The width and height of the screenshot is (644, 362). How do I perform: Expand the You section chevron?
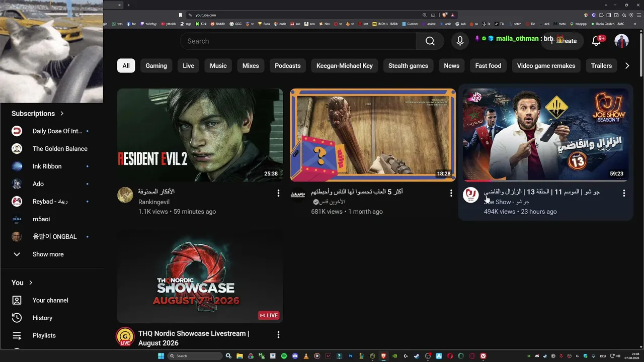coord(31,283)
